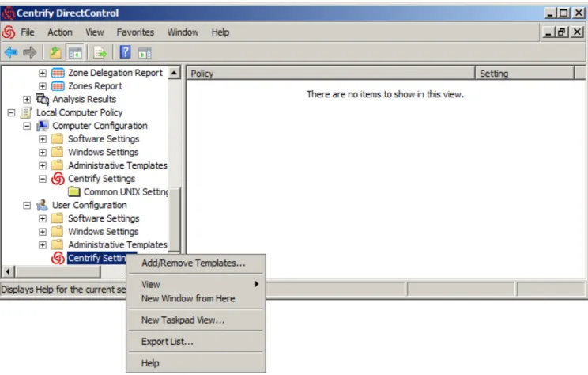Click the Zones Report icon
Screen dimensions: 588x375
58,86
